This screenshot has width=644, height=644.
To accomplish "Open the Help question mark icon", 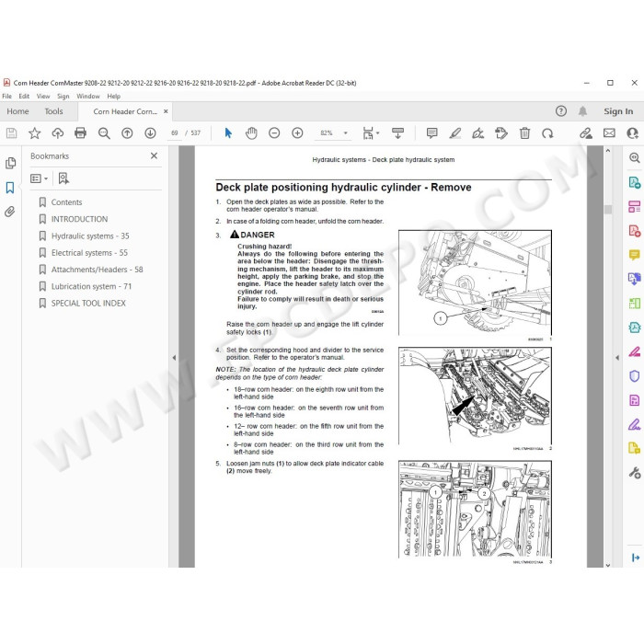I will point(561,111).
